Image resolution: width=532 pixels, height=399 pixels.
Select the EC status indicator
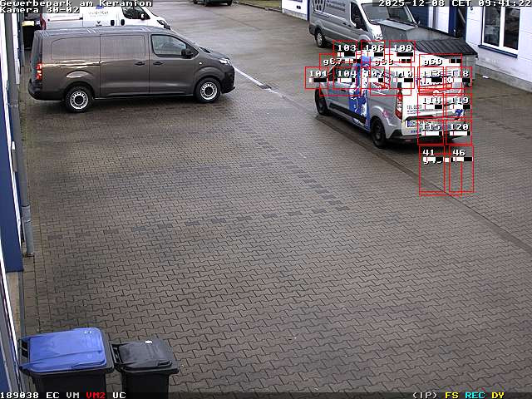tap(52, 395)
